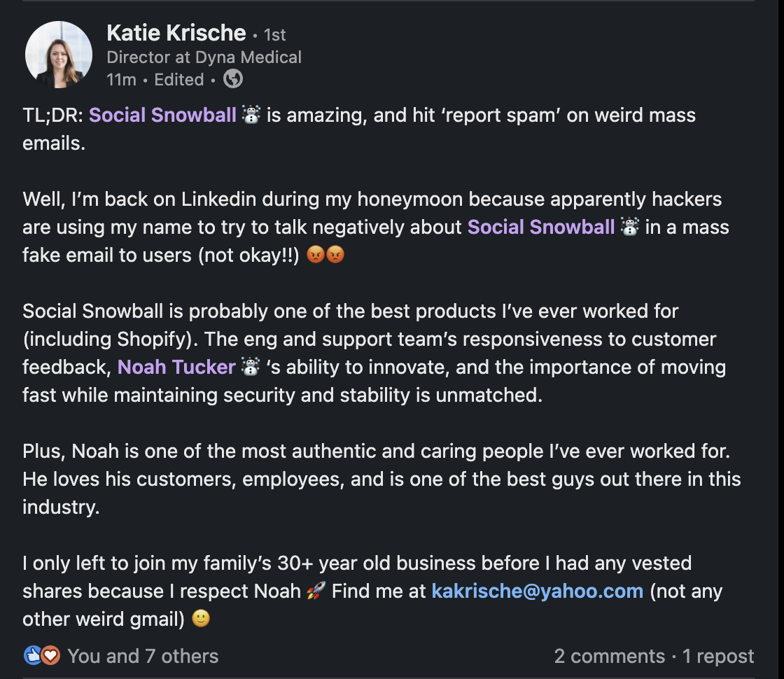Open the You and 7 others reactions list

tap(143, 656)
